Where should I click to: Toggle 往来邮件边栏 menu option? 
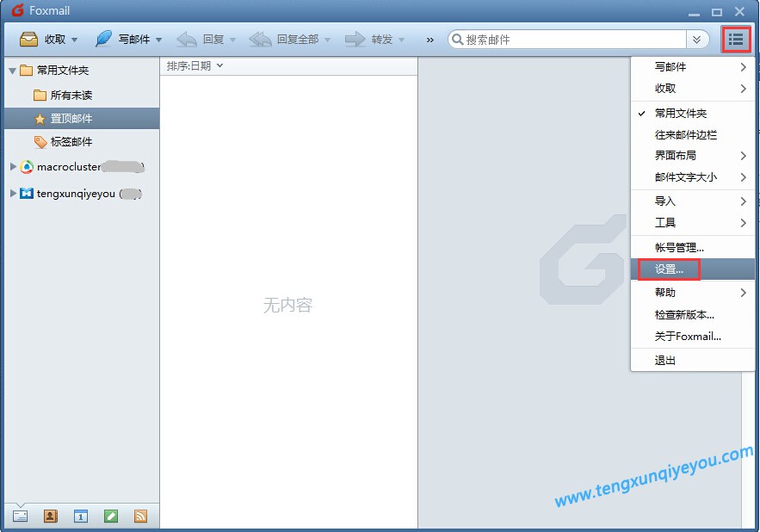(693, 135)
